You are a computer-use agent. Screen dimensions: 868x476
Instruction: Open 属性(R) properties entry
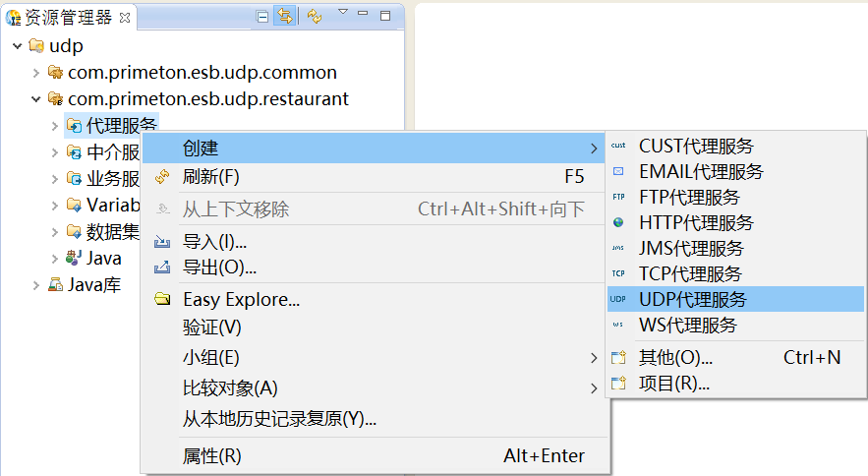(x=211, y=456)
